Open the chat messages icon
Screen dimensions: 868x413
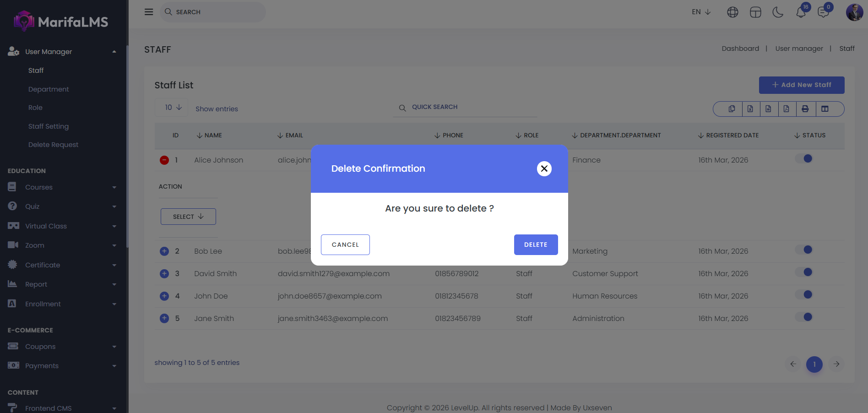tap(823, 12)
